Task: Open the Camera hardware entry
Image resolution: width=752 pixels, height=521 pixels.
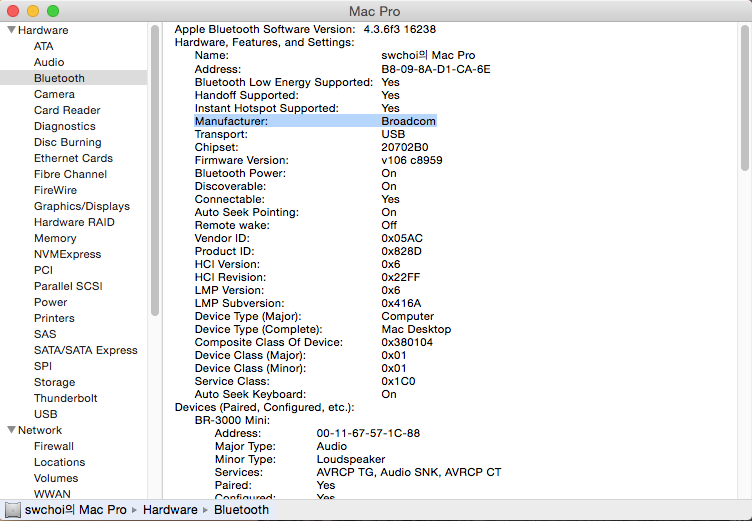Action: 54,94
